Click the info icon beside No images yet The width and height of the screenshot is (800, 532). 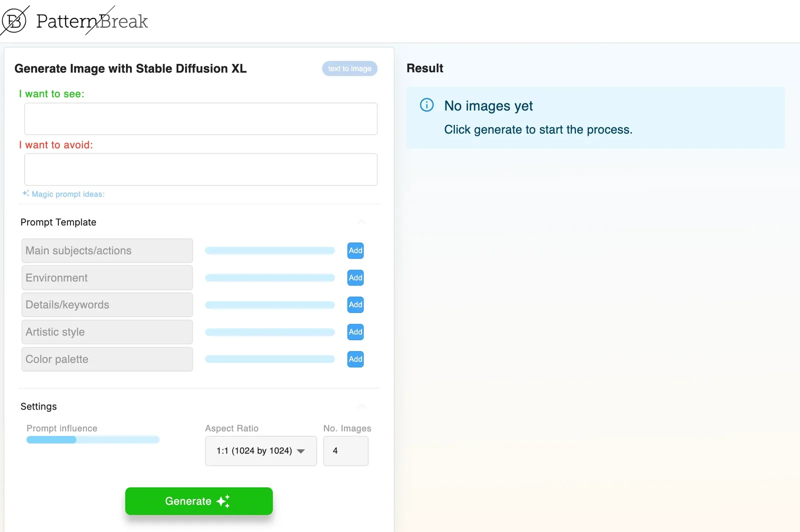pos(426,105)
